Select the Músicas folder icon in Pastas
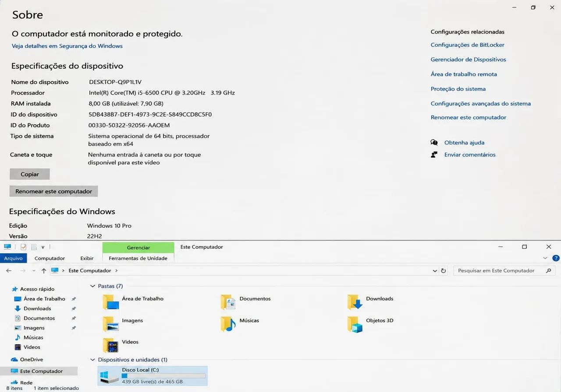 click(228, 324)
